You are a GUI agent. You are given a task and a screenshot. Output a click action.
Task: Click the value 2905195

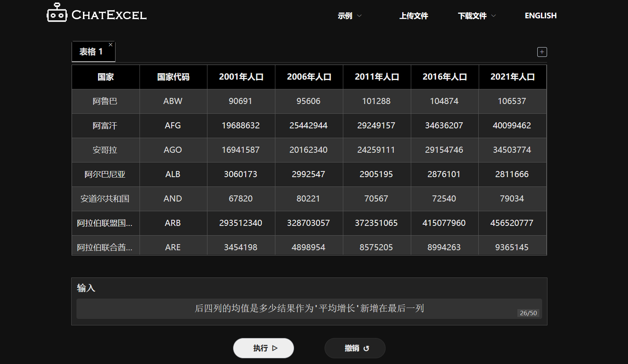click(376, 174)
